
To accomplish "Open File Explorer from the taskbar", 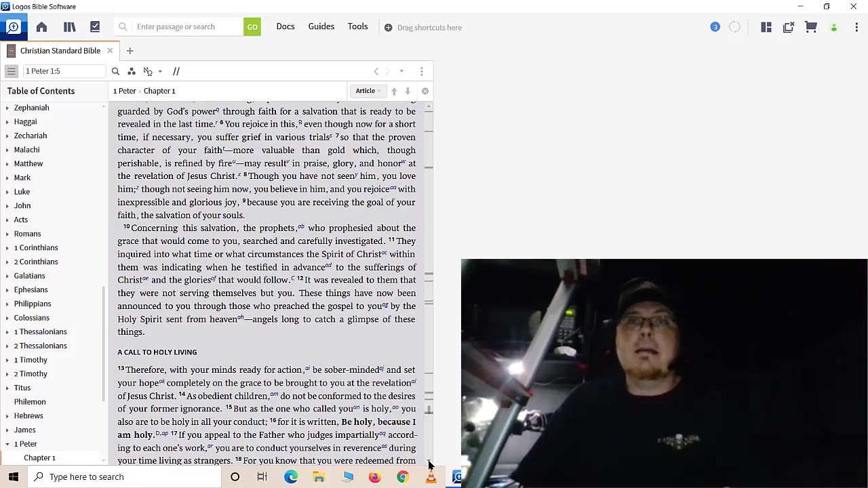I will click(319, 477).
